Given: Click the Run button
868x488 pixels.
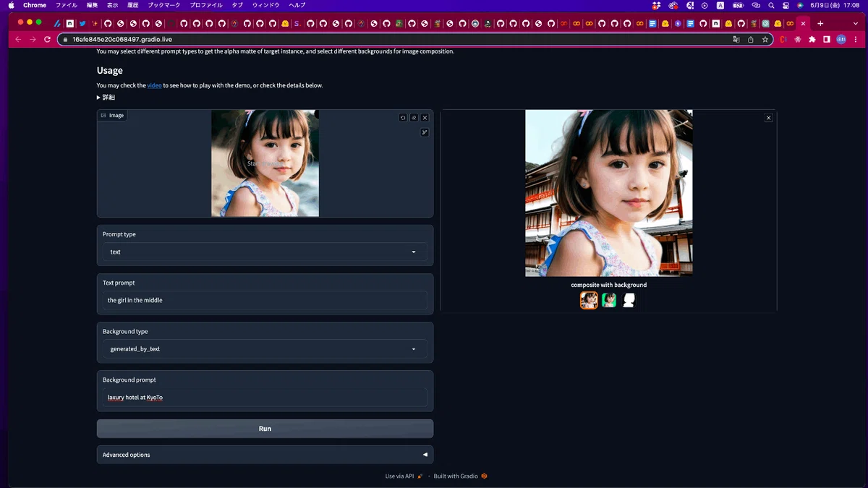Looking at the screenshot, I should (265, 429).
